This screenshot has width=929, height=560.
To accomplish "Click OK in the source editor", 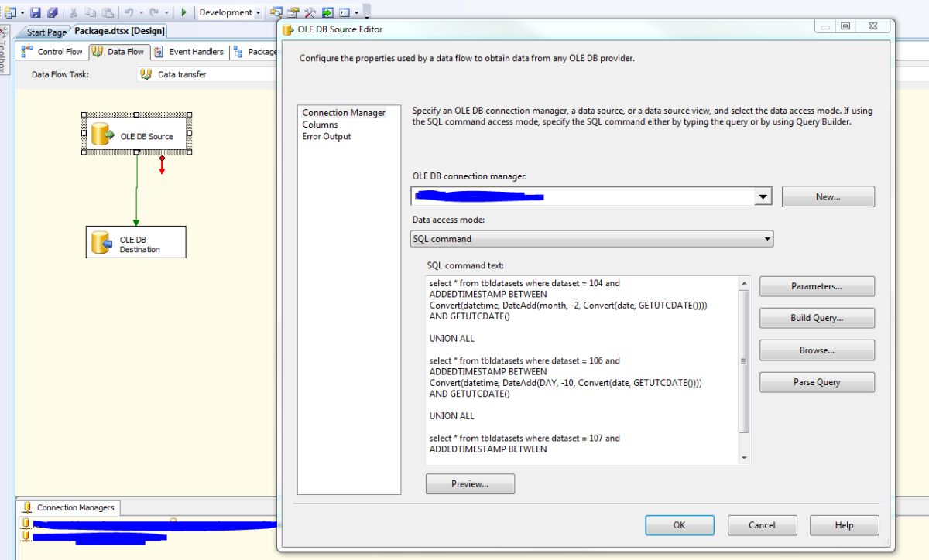I will (x=679, y=525).
